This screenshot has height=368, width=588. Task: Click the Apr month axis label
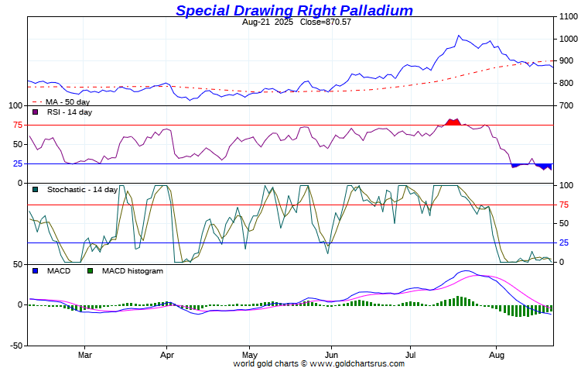point(167,355)
